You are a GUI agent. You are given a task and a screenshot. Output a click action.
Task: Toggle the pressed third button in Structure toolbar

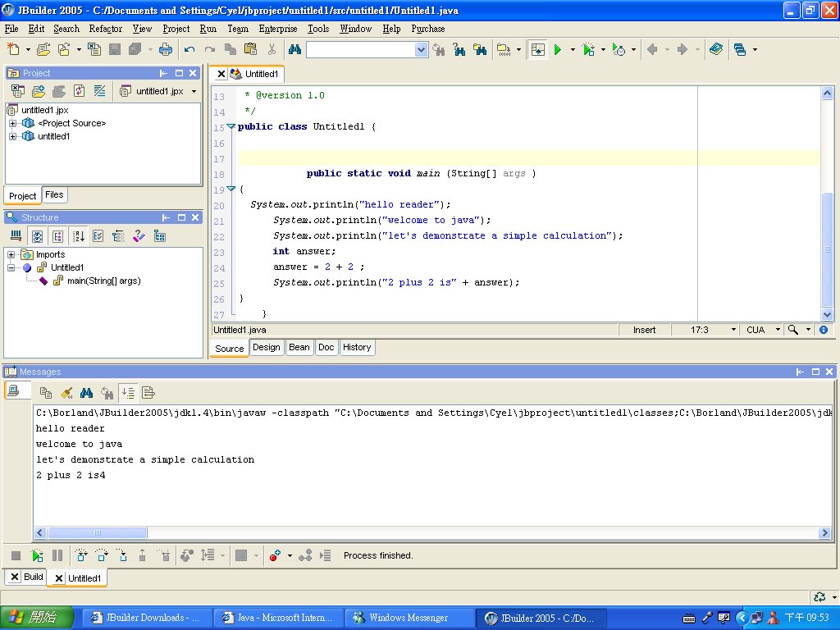click(x=58, y=236)
